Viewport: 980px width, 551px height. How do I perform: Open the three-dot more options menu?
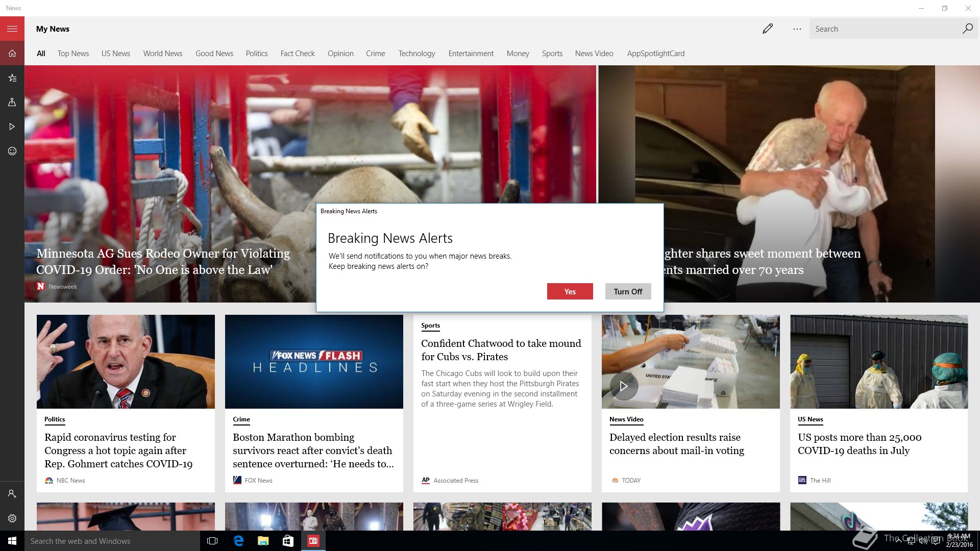[797, 29]
